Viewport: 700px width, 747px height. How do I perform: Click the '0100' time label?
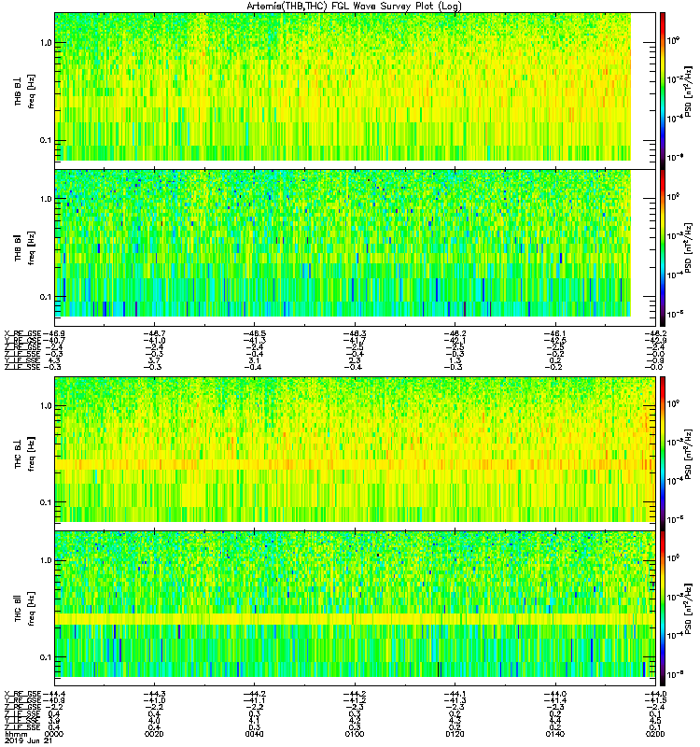coord(355,734)
